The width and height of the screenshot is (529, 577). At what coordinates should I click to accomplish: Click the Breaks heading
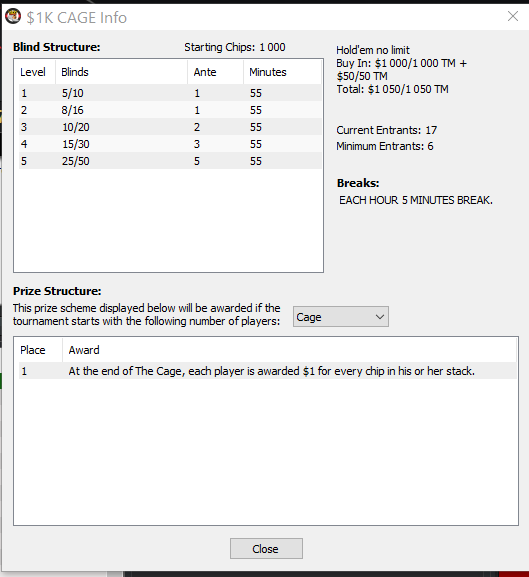coord(358,183)
